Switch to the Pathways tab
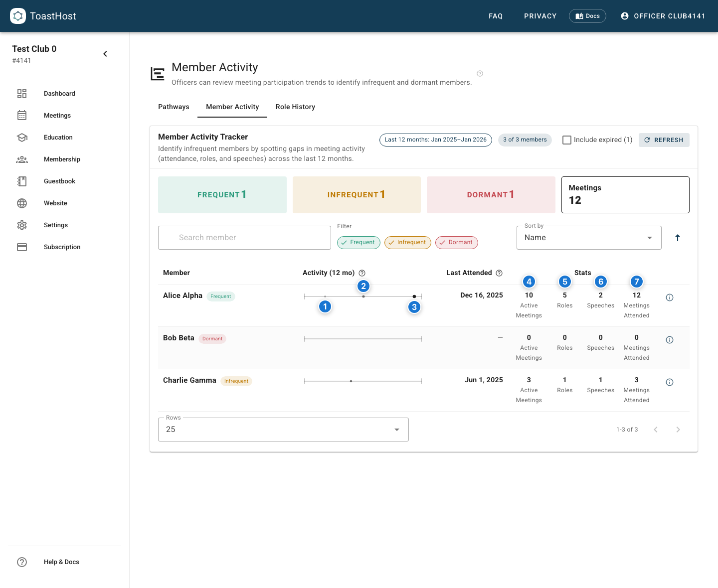This screenshot has height=588, width=718. pos(174,107)
